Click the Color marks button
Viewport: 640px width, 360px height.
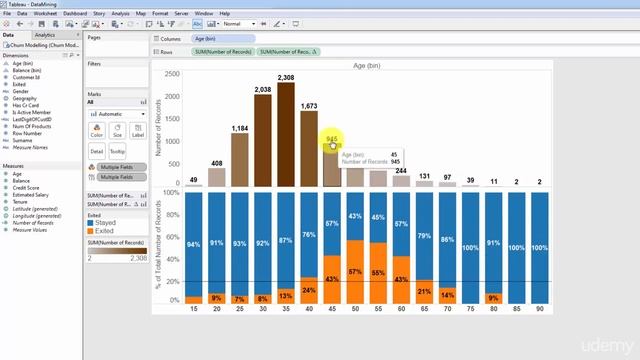tap(97, 131)
